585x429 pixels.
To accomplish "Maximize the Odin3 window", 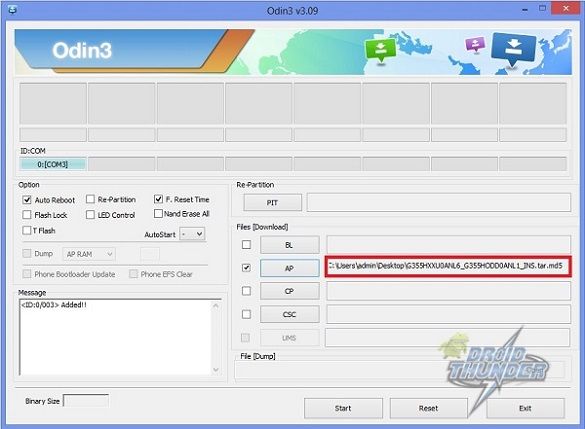I will coord(542,9).
